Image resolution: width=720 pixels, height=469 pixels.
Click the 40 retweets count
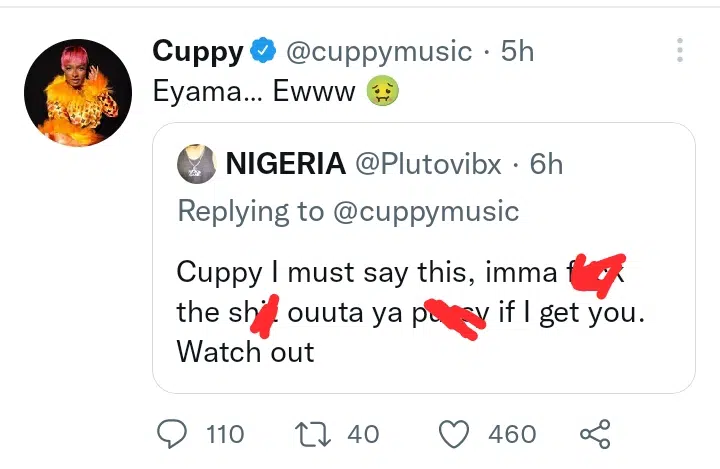[363, 434]
